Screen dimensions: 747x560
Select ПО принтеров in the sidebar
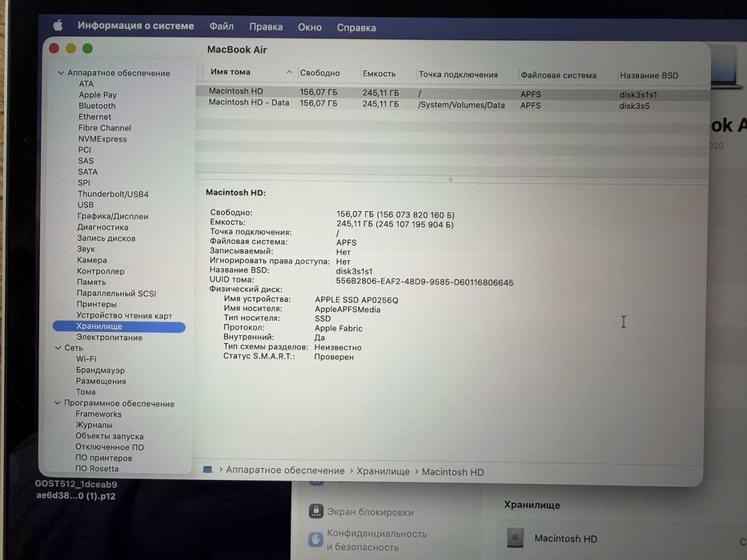[103, 458]
